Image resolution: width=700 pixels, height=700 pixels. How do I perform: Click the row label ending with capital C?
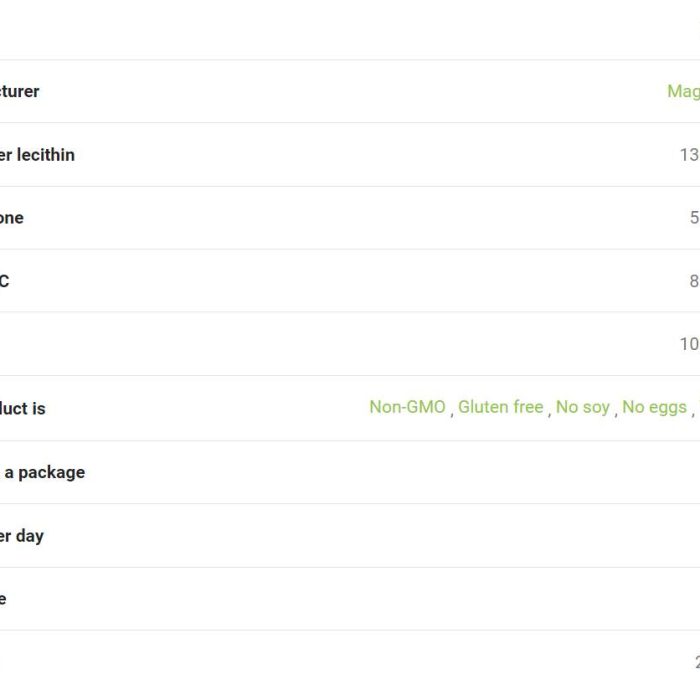4,281
